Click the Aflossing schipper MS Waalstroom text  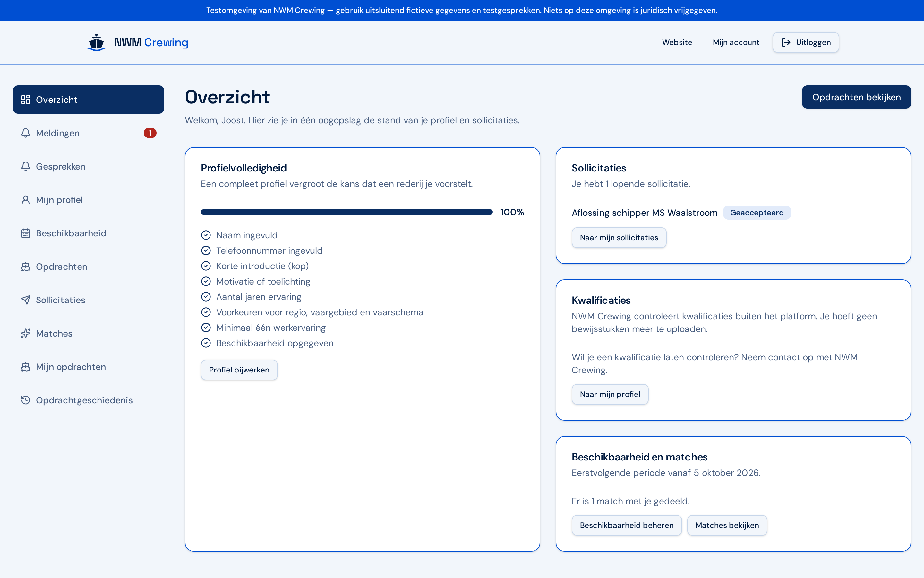pos(645,213)
